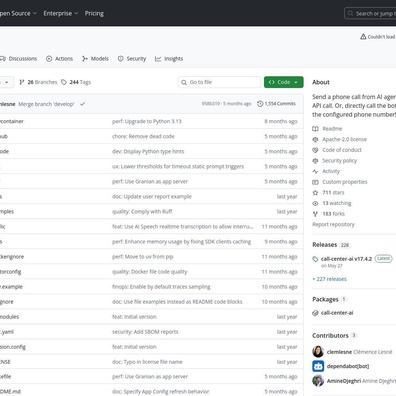Open the branch selector dropdown

[7, 82]
